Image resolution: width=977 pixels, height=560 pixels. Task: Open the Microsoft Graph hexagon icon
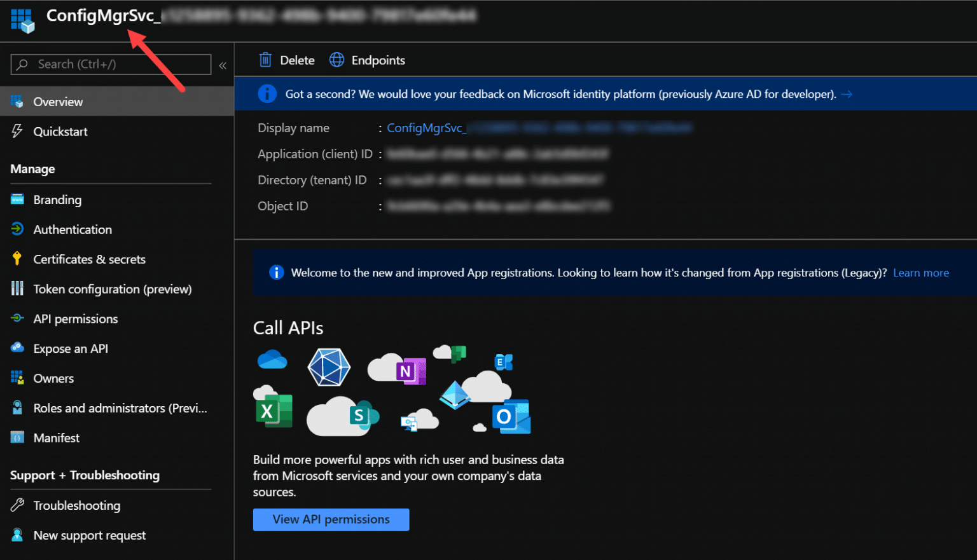pyautogui.click(x=329, y=367)
